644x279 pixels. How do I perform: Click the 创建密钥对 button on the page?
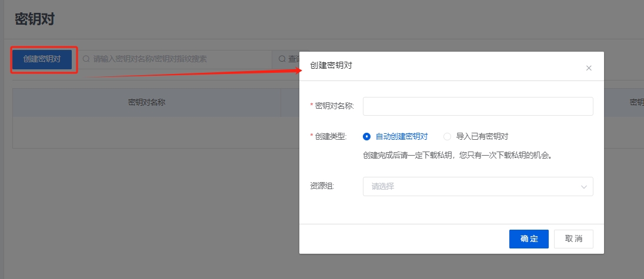click(42, 59)
